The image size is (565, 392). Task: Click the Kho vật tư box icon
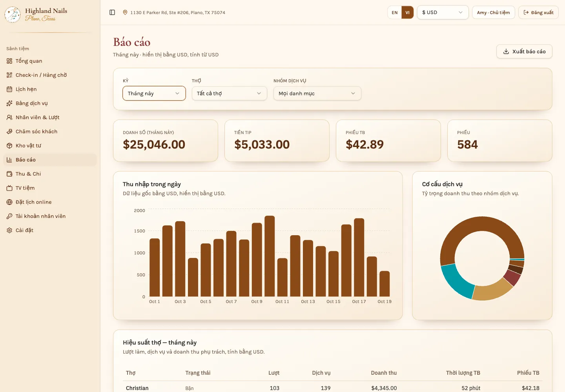pos(9,146)
